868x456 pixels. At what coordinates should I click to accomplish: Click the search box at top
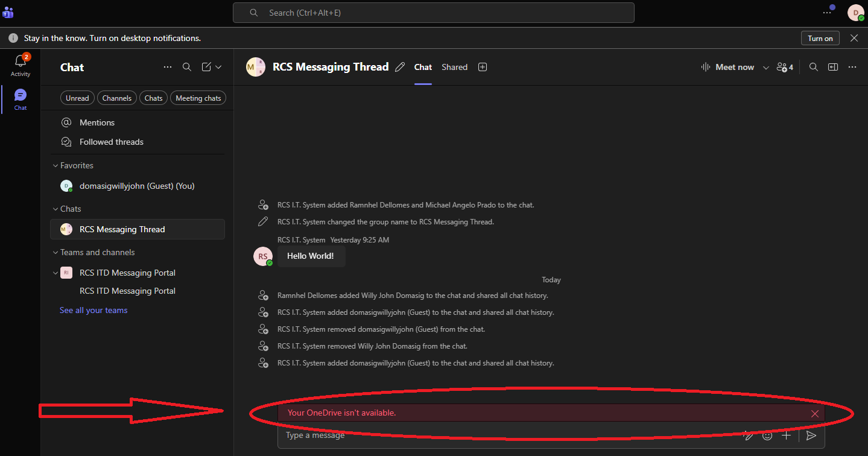(x=433, y=13)
